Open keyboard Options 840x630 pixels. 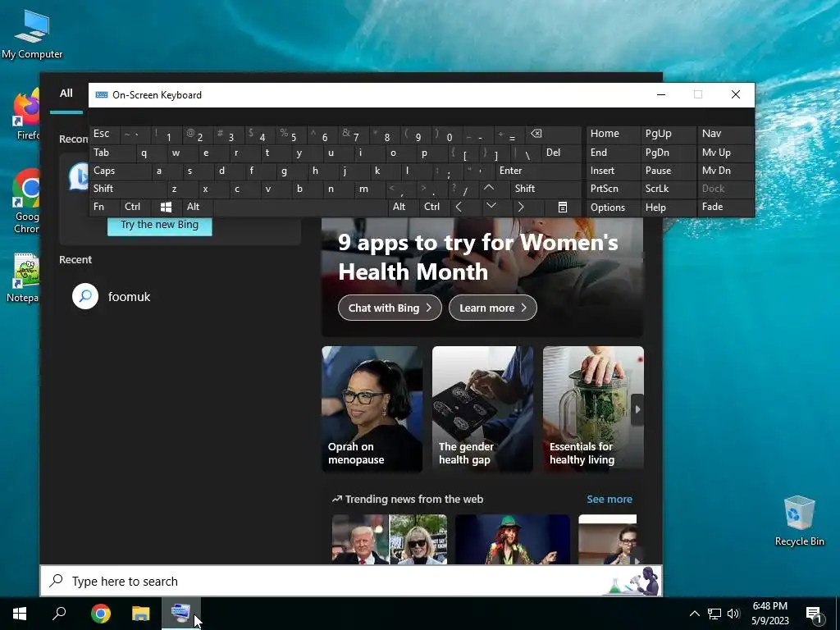point(613,208)
